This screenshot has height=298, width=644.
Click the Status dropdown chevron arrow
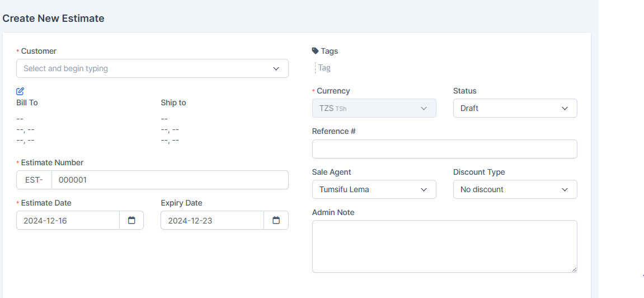(x=565, y=108)
